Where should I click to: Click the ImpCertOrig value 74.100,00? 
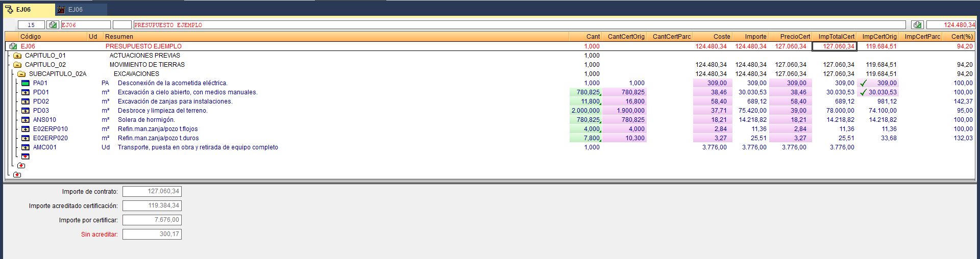pyautogui.click(x=883, y=111)
